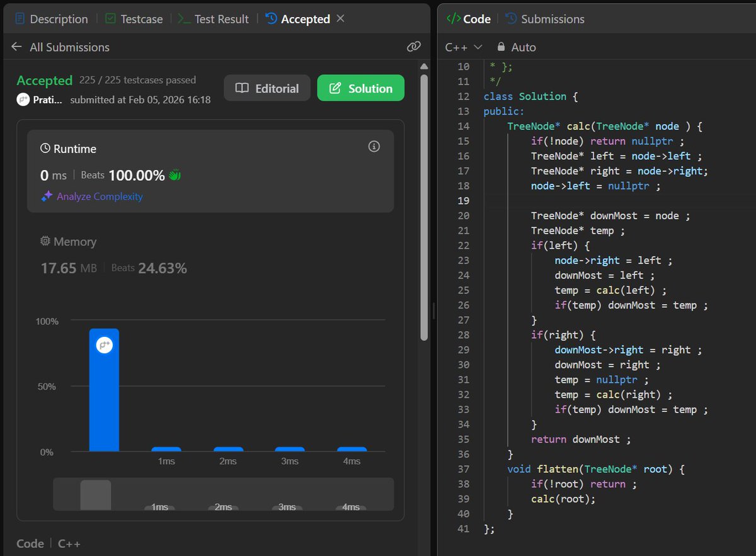Viewport: 756px width, 556px height.
Task: Click 'void flatten(TreeNode* root) {' line
Action: (596, 469)
